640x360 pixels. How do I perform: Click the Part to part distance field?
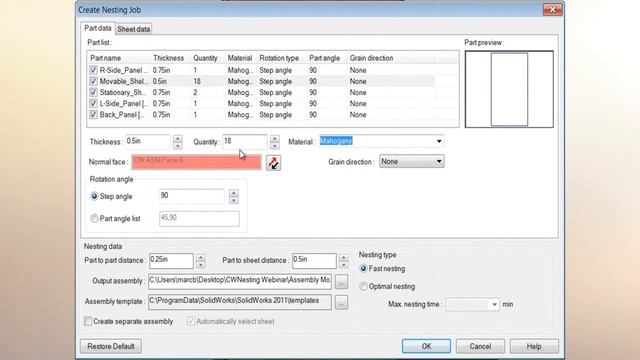click(x=171, y=261)
